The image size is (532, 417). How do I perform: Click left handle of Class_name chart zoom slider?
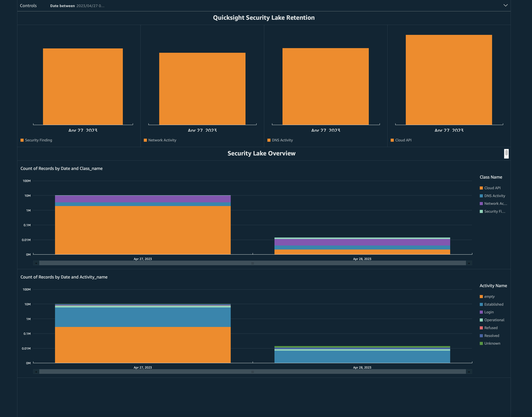pyautogui.click(x=36, y=263)
